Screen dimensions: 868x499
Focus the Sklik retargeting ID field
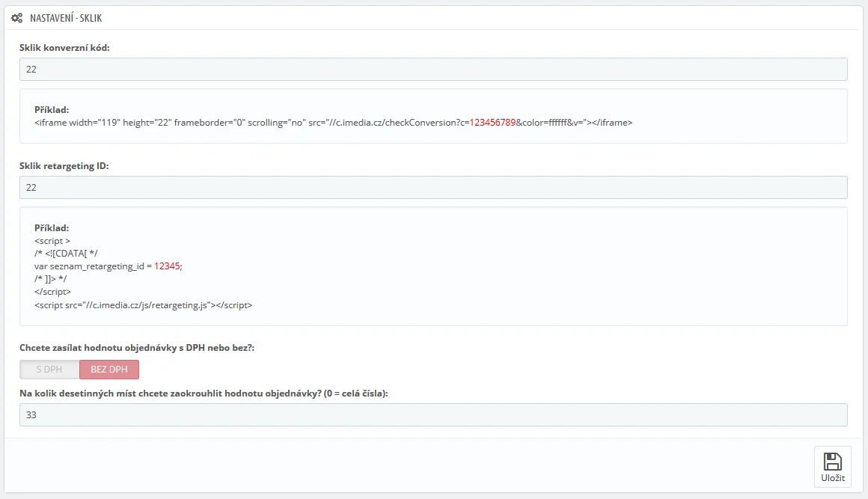[x=433, y=187]
